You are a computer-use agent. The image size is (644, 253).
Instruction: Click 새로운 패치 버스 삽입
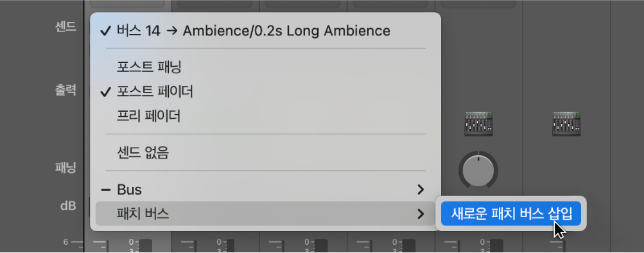click(x=511, y=214)
